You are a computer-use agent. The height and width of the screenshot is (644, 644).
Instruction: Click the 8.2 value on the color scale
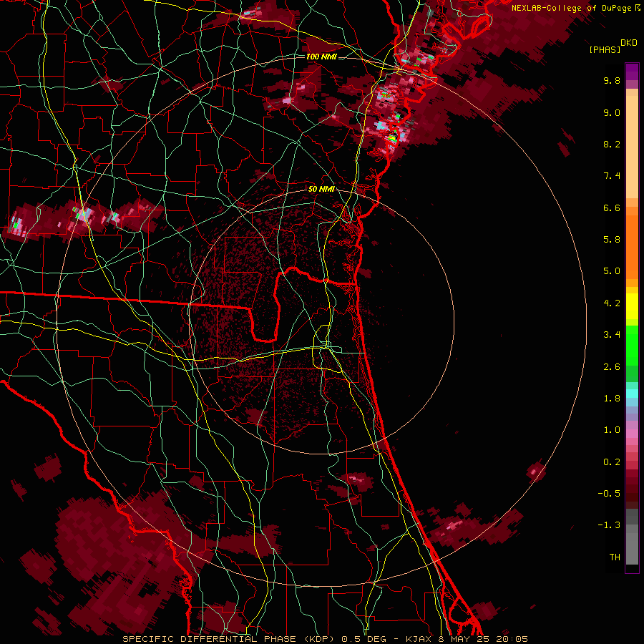[612, 144]
